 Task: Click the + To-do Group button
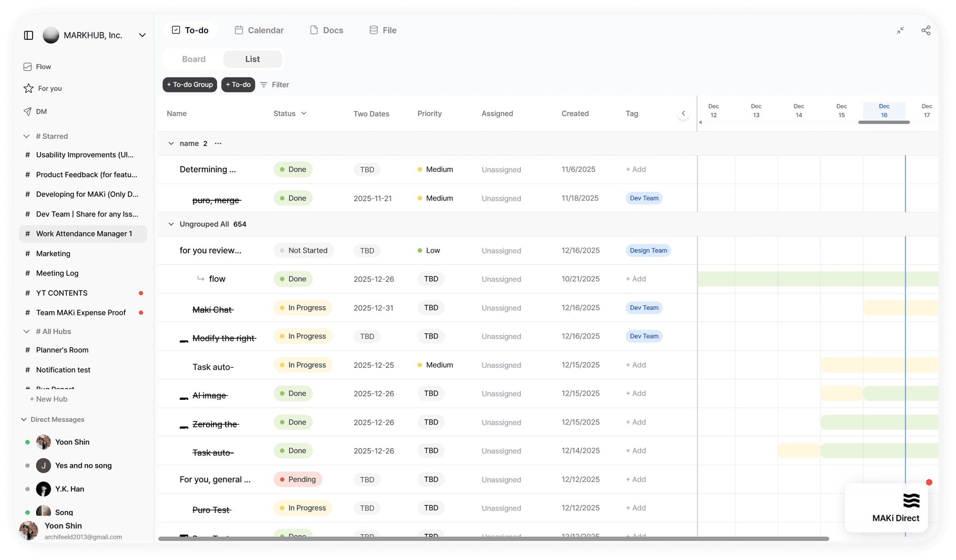[190, 85]
